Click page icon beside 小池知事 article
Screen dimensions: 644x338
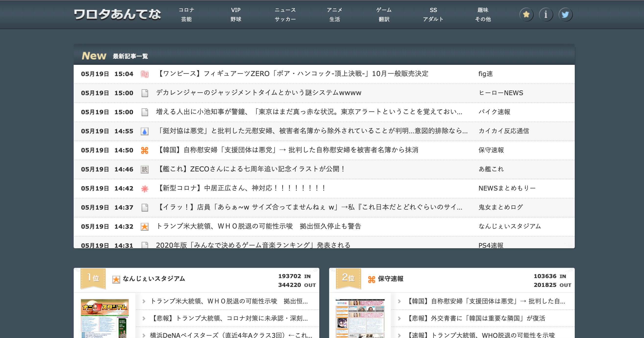click(145, 112)
